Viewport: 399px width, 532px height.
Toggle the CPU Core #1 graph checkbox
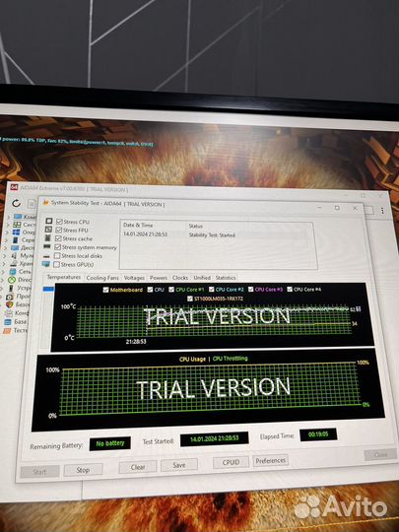tap(171, 290)
